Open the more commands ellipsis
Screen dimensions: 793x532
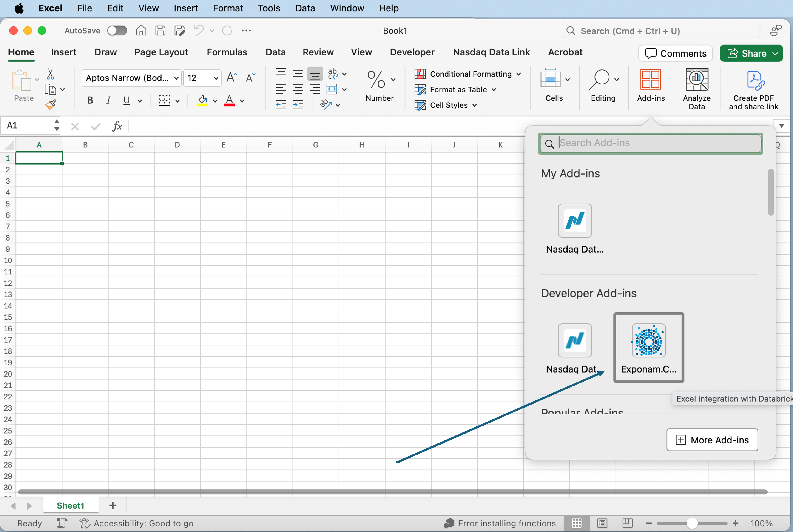coord(246,31)
